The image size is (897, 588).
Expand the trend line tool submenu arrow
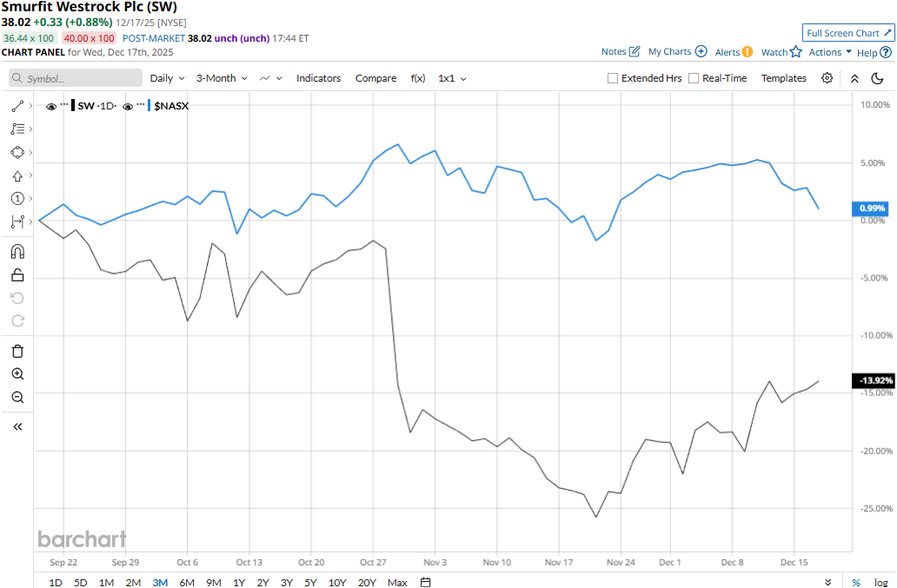point(30,106)
